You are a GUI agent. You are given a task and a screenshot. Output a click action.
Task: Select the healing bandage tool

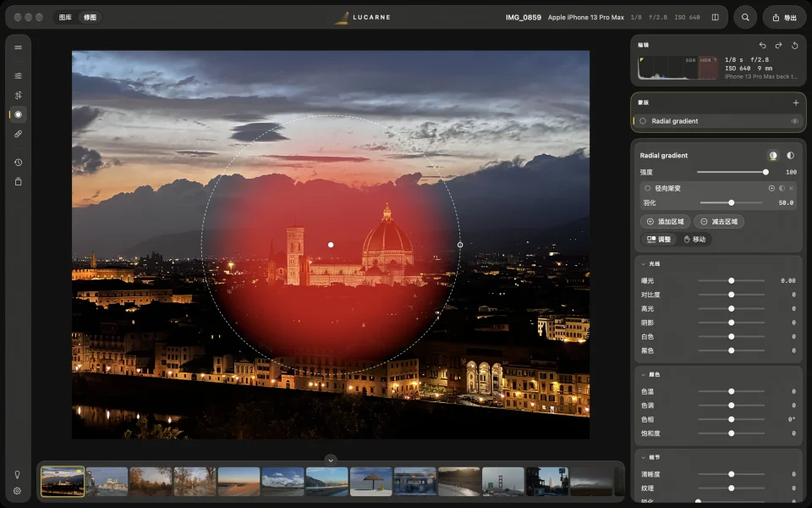click(x=18, y=134)
